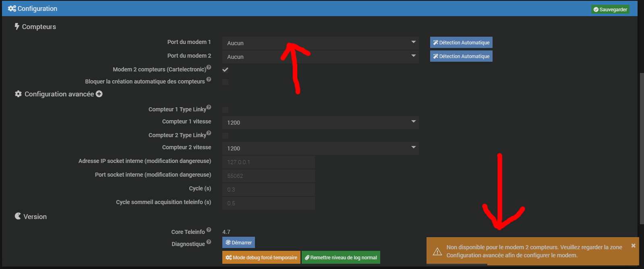Click help icon next to Core Teleinfo
This screenshot has height=269, width=644.
tap(209, 230)
